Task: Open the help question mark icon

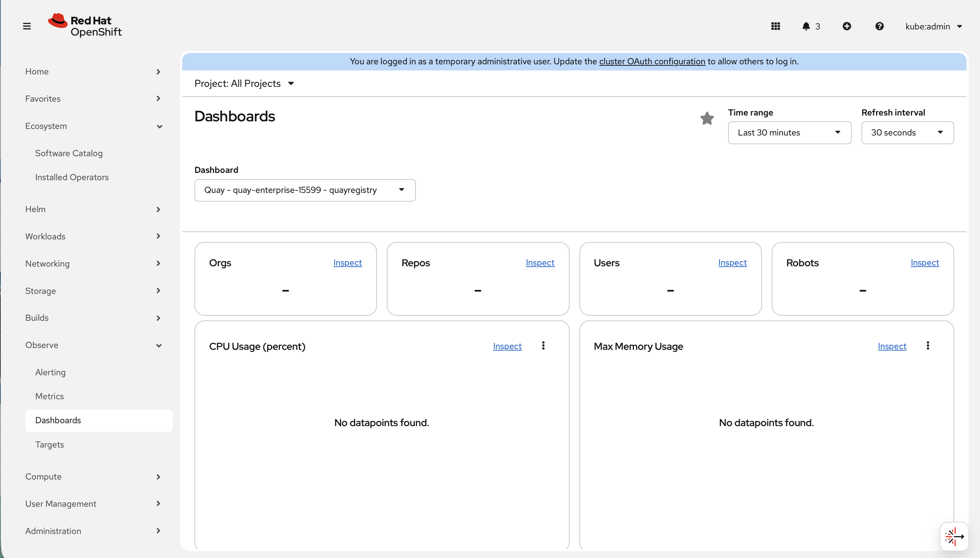Action: click(x=879, y=26)
